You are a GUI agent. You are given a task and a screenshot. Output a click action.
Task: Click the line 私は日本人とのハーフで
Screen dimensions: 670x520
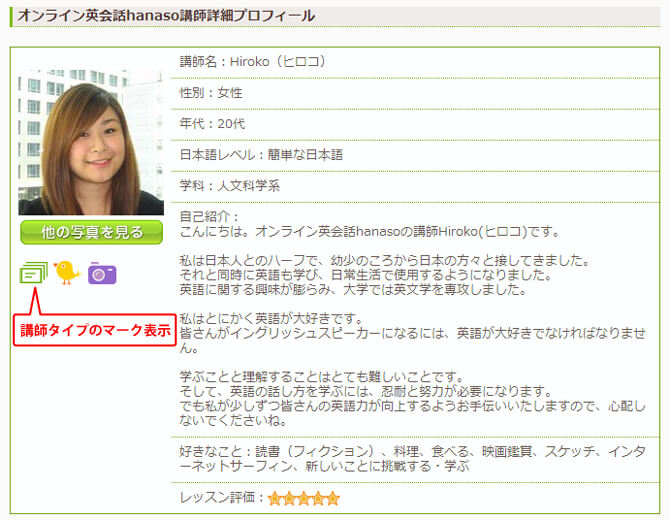[x=385, y=260]
